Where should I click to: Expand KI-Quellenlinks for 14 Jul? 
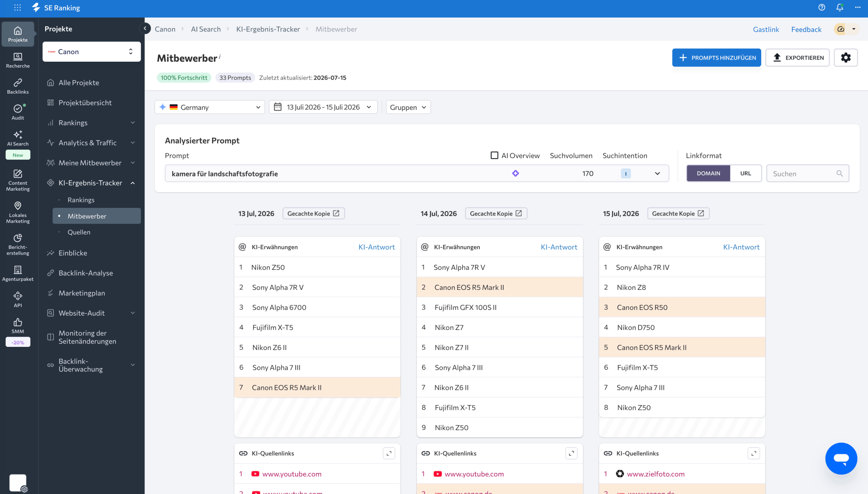(x=572, y=453)
